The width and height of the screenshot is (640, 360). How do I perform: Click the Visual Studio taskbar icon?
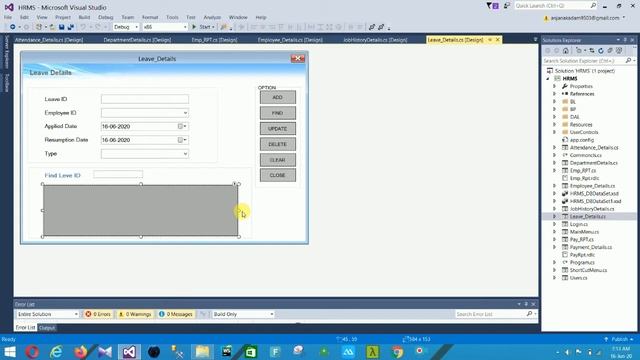pyautogui.click(x=129, y=351)
